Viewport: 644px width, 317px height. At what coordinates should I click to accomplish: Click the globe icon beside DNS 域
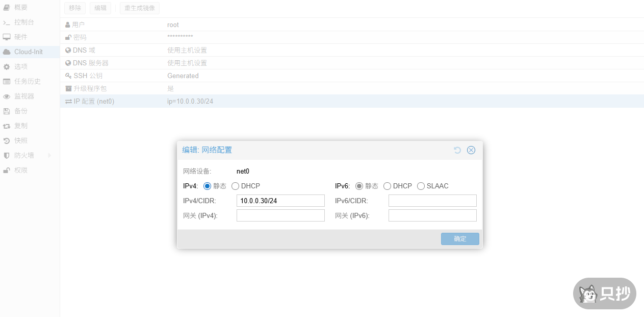[x=68, y=50]
